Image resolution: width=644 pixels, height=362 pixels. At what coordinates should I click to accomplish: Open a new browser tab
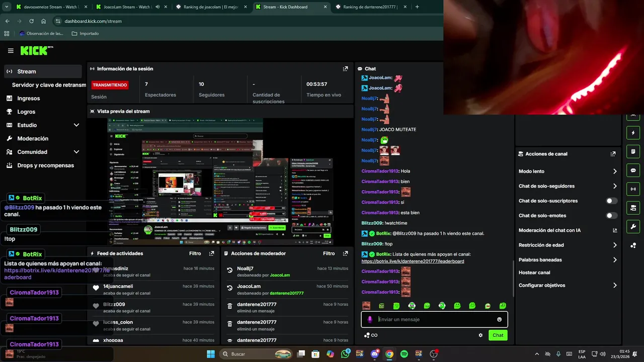click(417, 7)
